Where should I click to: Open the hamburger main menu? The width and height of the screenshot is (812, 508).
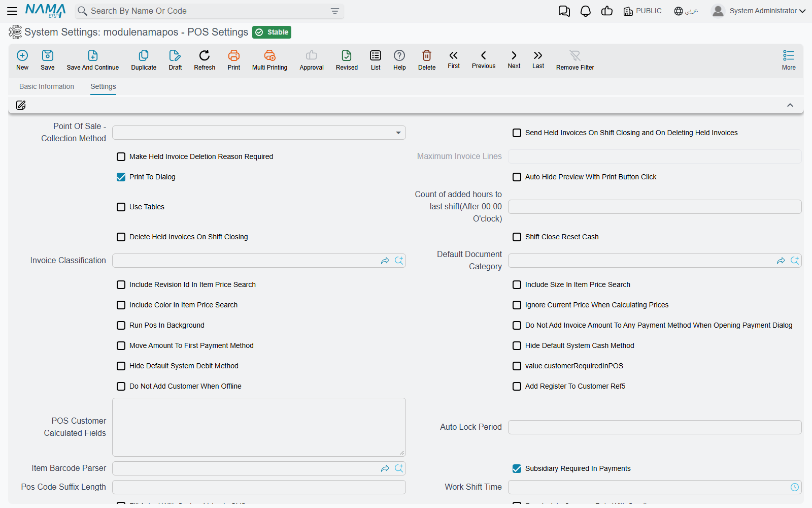pos(12,11)
